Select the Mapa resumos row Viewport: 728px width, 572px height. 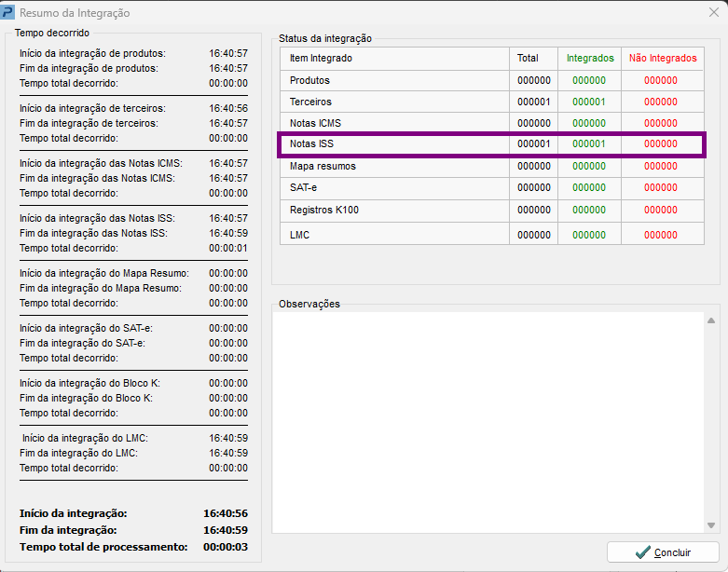(x=491, y=166)
